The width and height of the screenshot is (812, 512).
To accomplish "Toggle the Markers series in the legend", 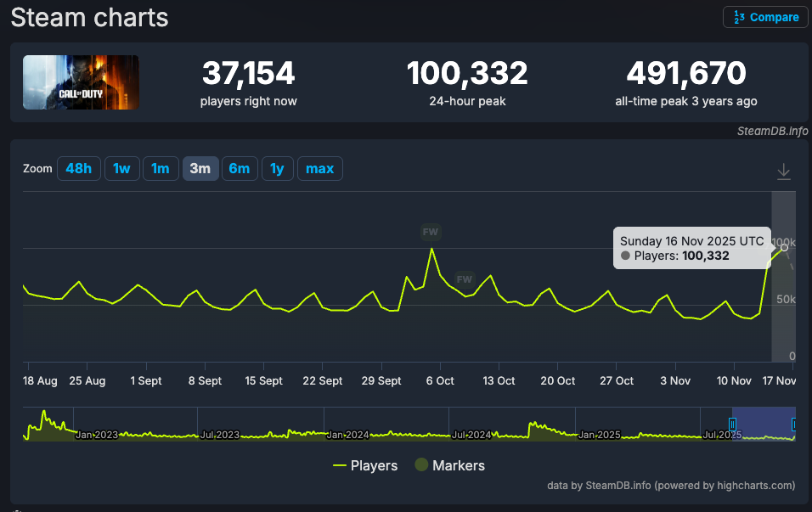I will 449,465.
